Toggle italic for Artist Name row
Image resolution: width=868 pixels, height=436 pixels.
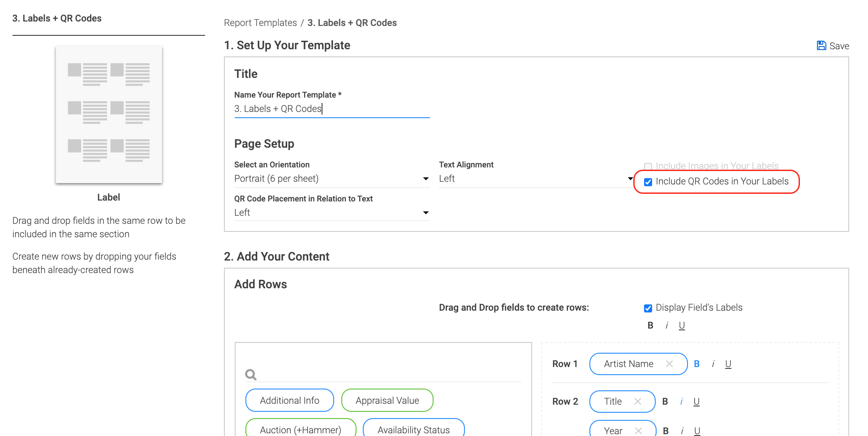tap(713, 364)
